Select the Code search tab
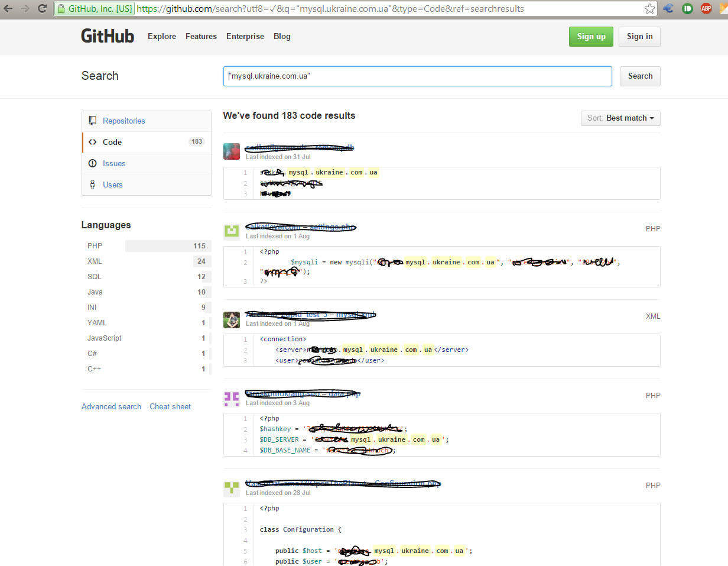 147,142
